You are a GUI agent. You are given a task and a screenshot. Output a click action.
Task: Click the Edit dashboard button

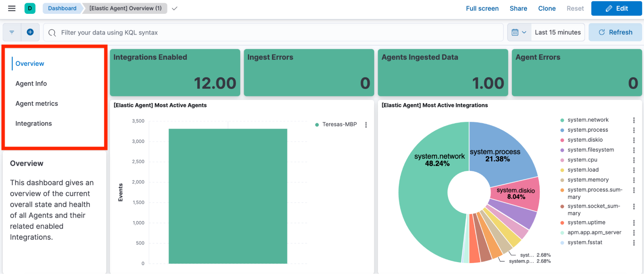pyautogui.click(x=616, y=8)
